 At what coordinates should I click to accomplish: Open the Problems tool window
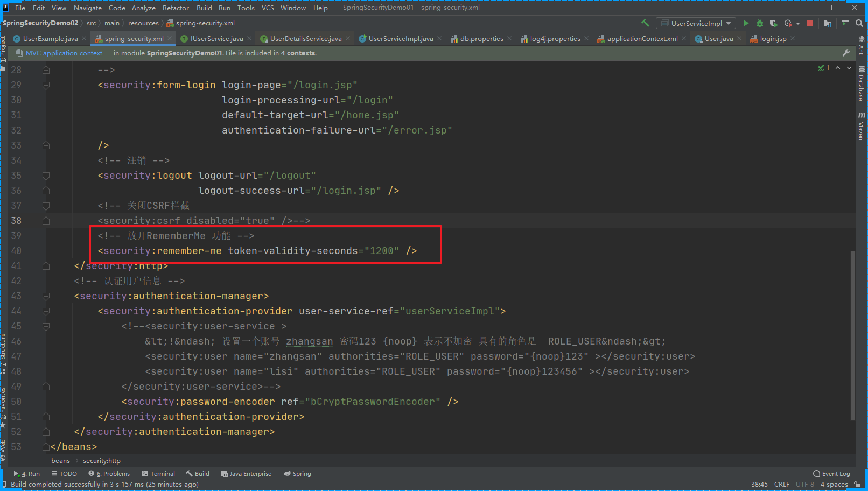tap(109, 474)
